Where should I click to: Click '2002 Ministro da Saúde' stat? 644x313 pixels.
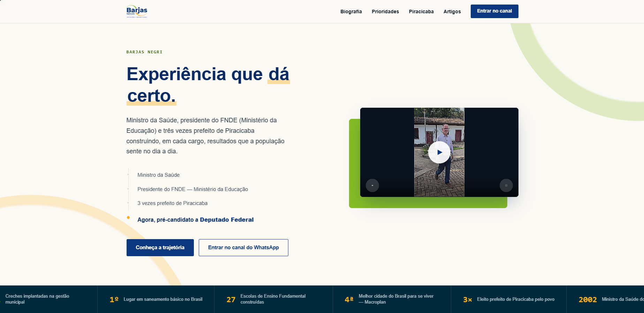(605, 299)
